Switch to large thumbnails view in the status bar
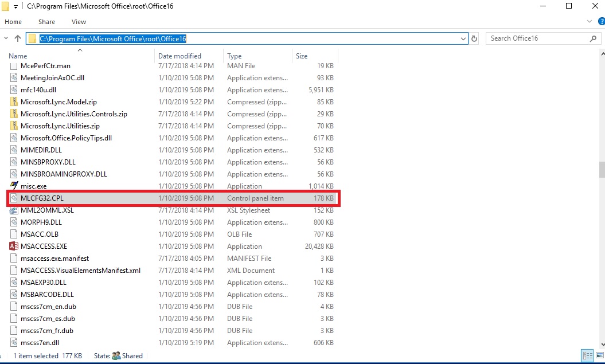 [x=600, y=355]
